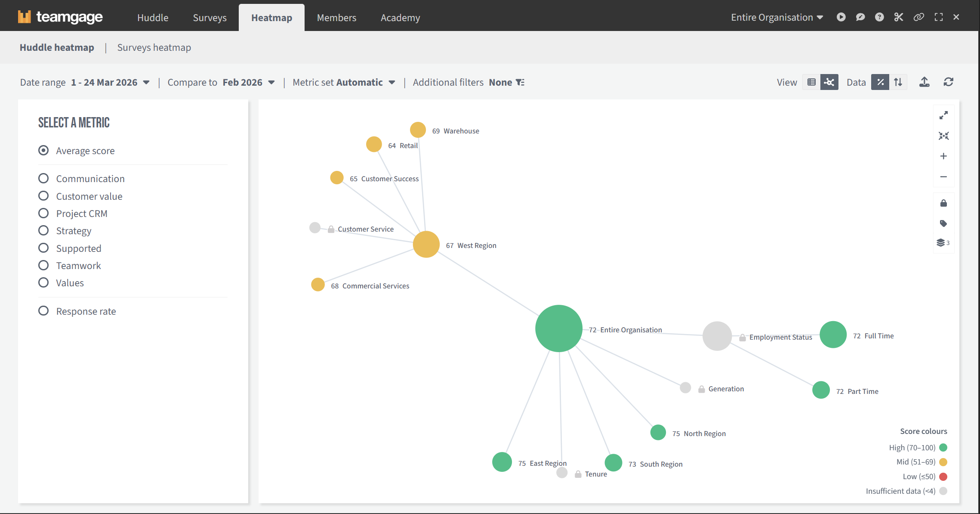Switch to the table view icon

pos(811,82)
